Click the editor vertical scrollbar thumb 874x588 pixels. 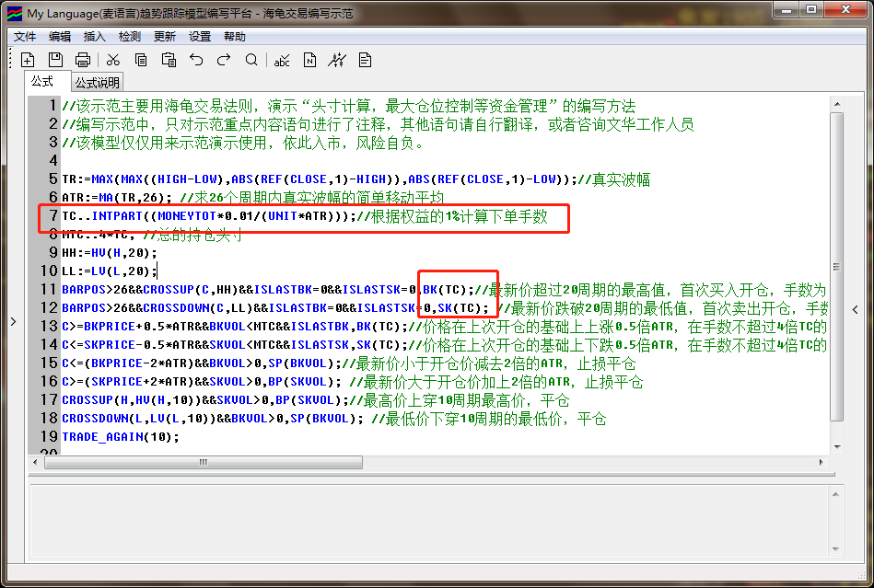[x=836, y=267]
